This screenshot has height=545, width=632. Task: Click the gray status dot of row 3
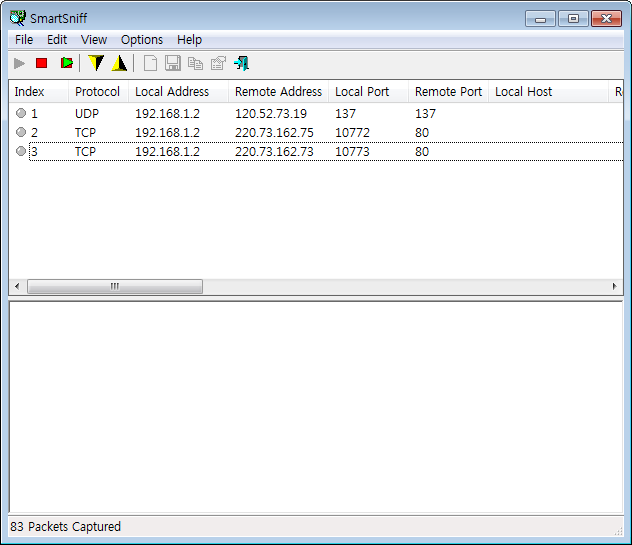coord(21,151)
